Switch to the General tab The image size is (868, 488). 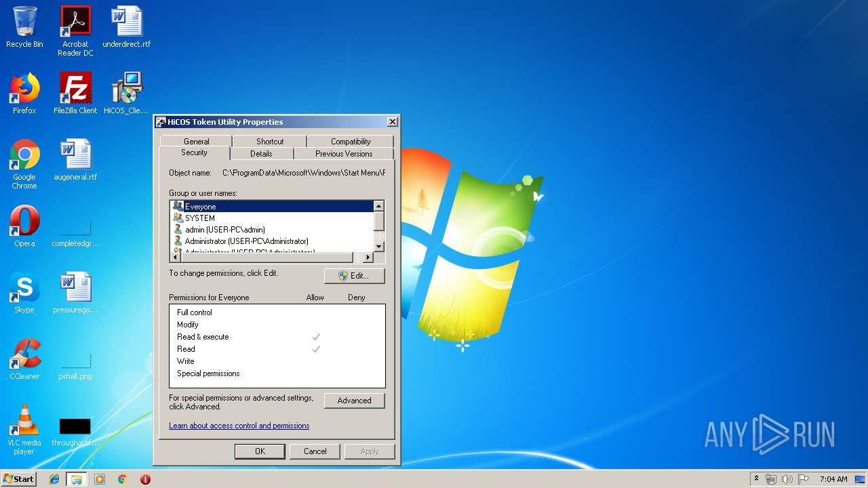coord(196,141)
